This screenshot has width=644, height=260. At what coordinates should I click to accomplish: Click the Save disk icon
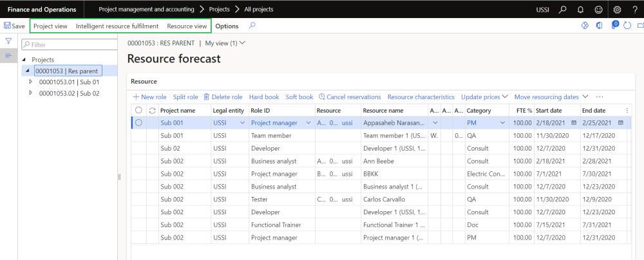pyautogui.click(x=8, y=26)
